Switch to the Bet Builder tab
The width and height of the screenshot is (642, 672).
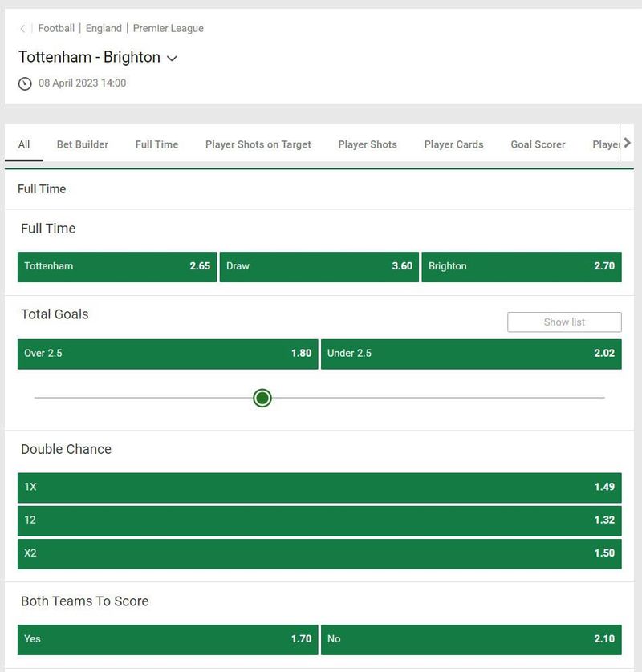pos(83,144)
